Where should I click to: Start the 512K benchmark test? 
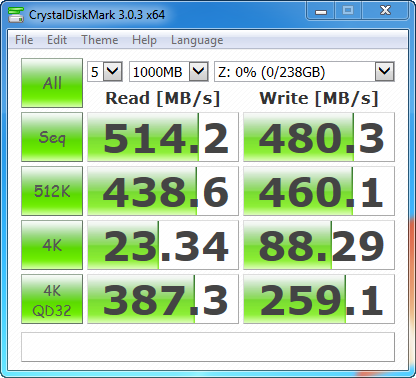click(52, 191)
